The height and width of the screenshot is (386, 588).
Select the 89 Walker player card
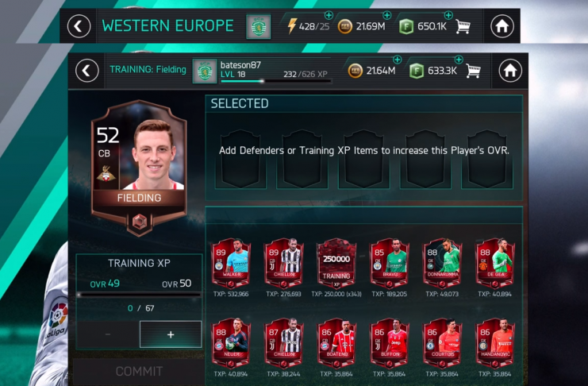[231, 264]
